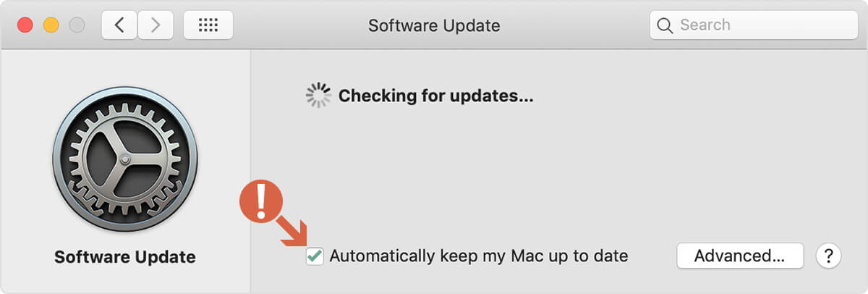This screenshot has height=294, width=868.
Task: Uncheck Automatically keep my Mac up to date
Action: [315, 256]
